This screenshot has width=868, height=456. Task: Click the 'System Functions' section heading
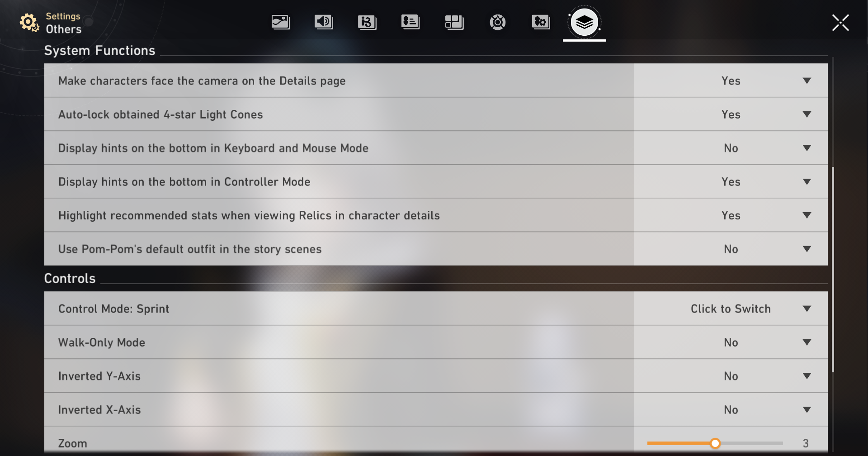(99, 50)
